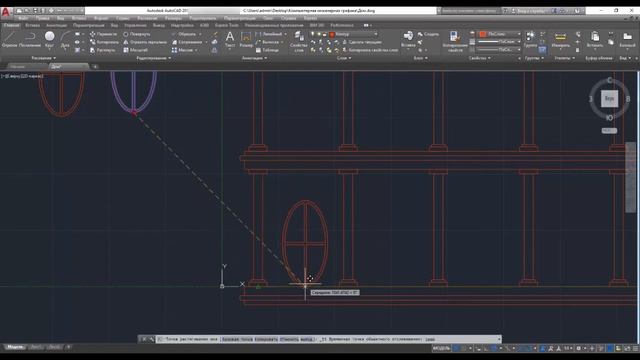
Task: Click the Отразить зеркально (Mirror) tool
Action: tap(145, 42)
